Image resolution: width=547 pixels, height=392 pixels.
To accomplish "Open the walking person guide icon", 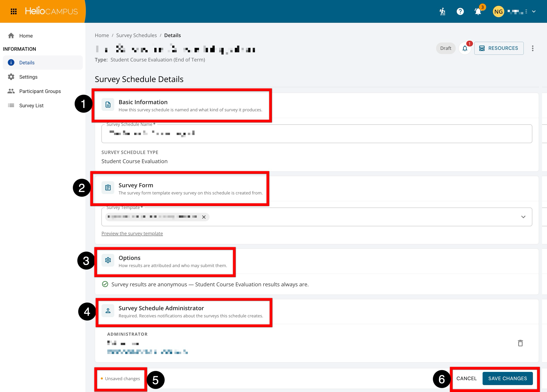I will point(442,11).
